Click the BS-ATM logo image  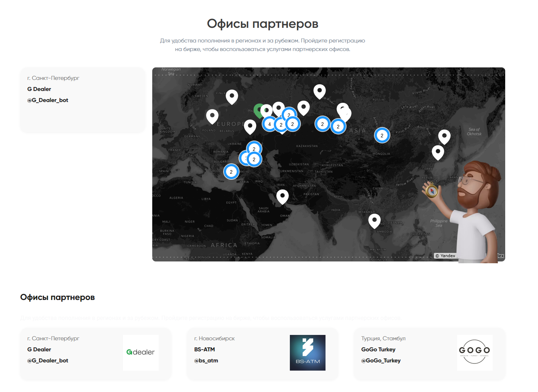click(x=307, y=352)
